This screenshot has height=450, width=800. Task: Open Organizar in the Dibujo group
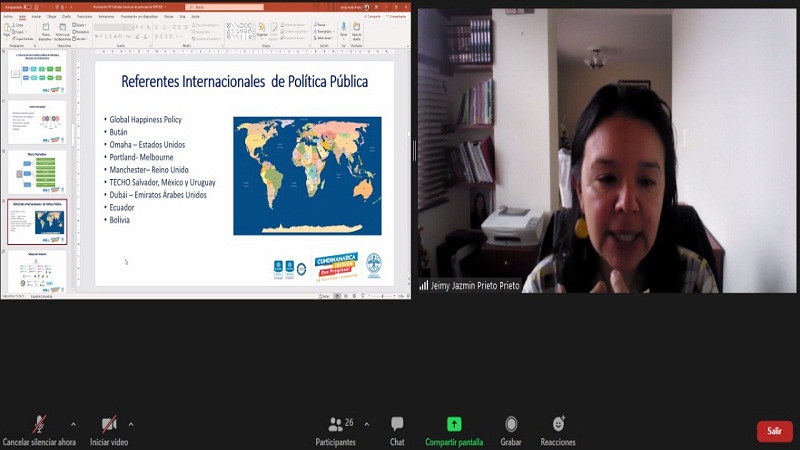[x=262, y=31]
